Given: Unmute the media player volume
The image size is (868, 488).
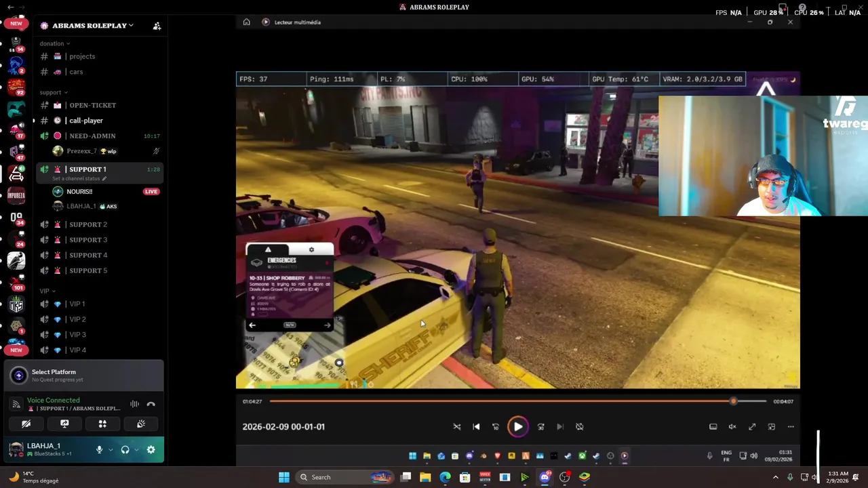Looking at the screenshot, I should tap(732, 427).
